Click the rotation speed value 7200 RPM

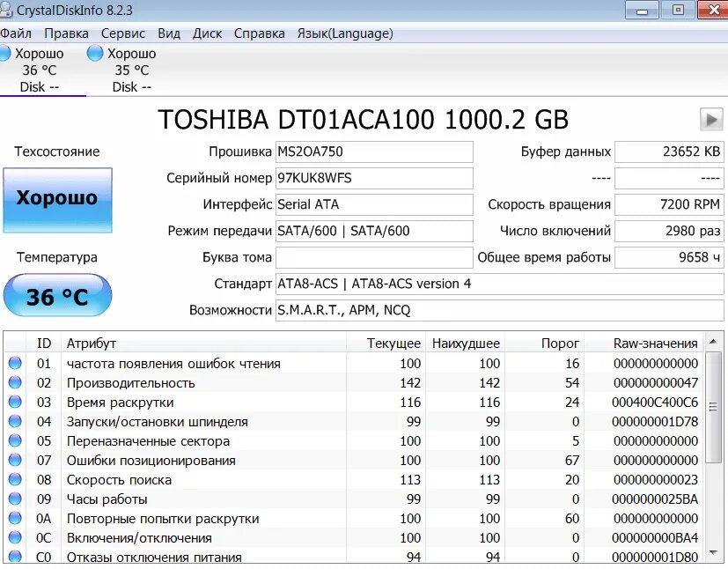point(669,205)
